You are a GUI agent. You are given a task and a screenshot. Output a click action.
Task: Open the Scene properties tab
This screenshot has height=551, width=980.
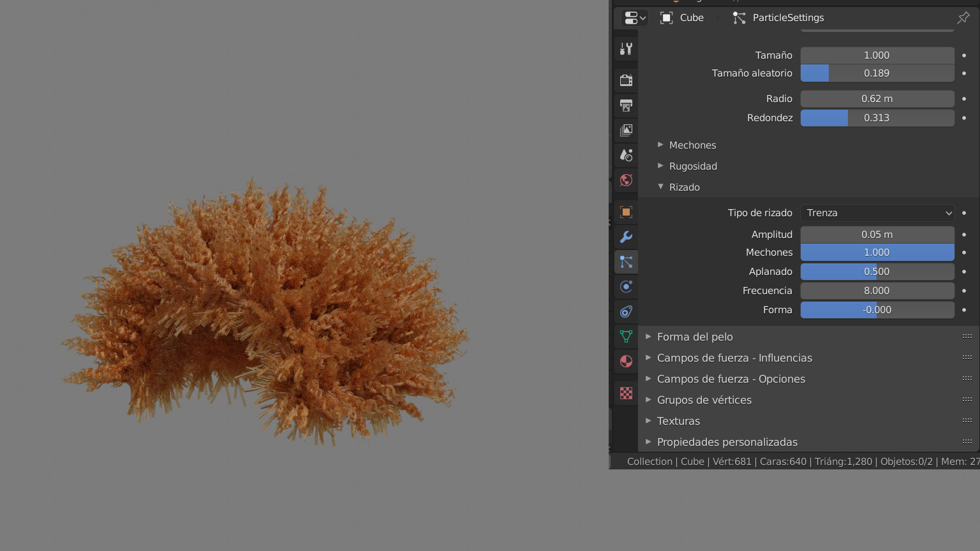(626, 155)
